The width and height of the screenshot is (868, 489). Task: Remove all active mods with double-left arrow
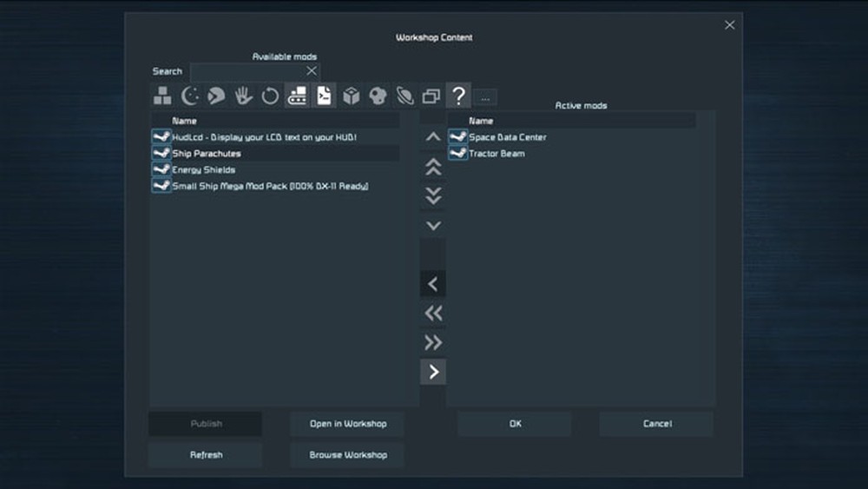433,314
